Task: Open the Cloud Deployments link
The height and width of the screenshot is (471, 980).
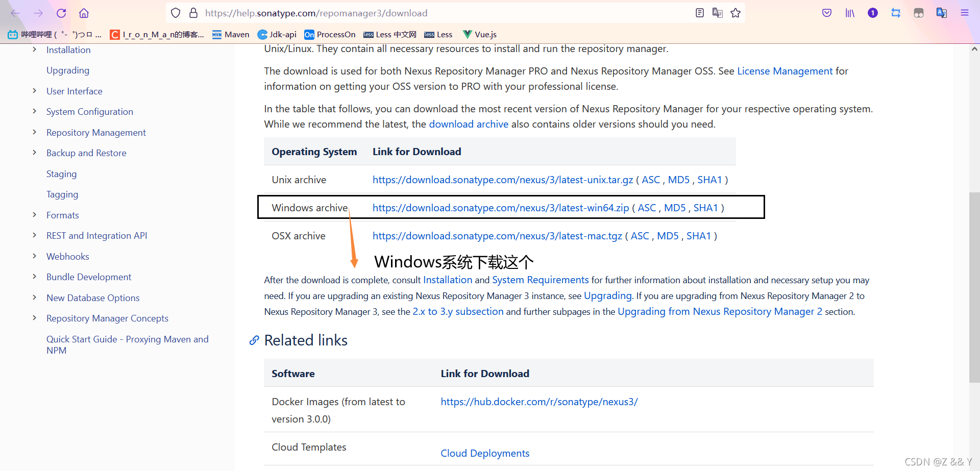Action: point(485,453)
